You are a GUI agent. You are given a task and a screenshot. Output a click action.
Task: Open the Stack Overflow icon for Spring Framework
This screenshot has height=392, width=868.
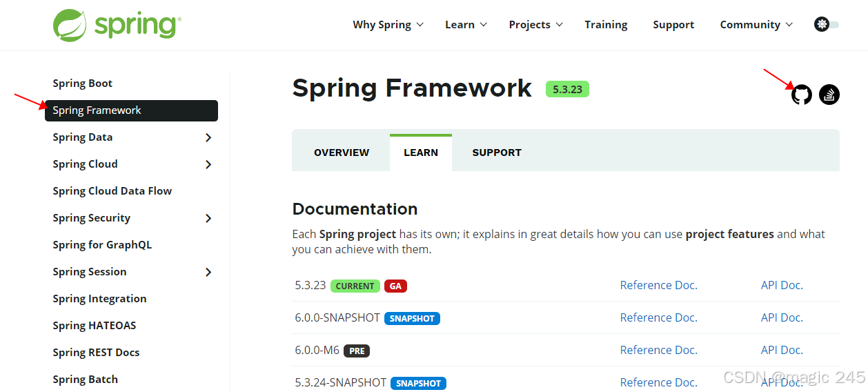pos(829,95)
